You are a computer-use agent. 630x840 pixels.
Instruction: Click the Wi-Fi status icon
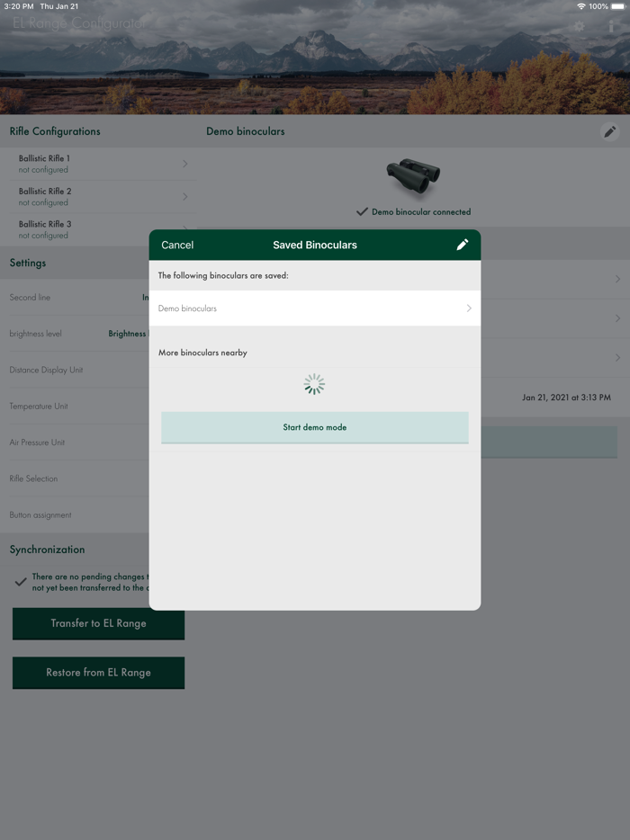(x=581, y=6)
